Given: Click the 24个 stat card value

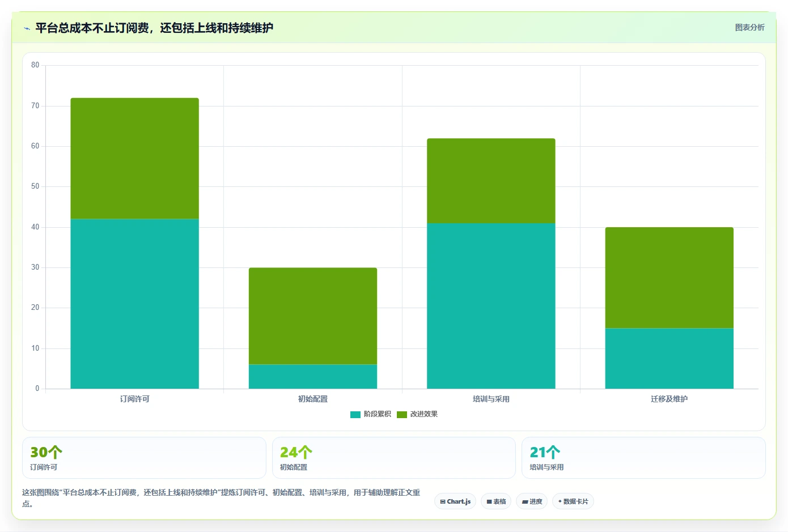Looking at the screenshot, I should 296,452.
